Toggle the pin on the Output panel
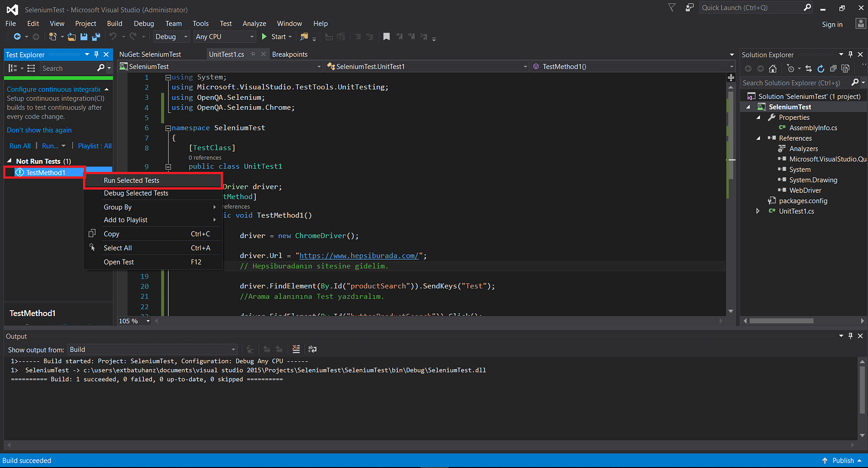Viewport: 868px width, 468px height. click(x=851, y=336)
